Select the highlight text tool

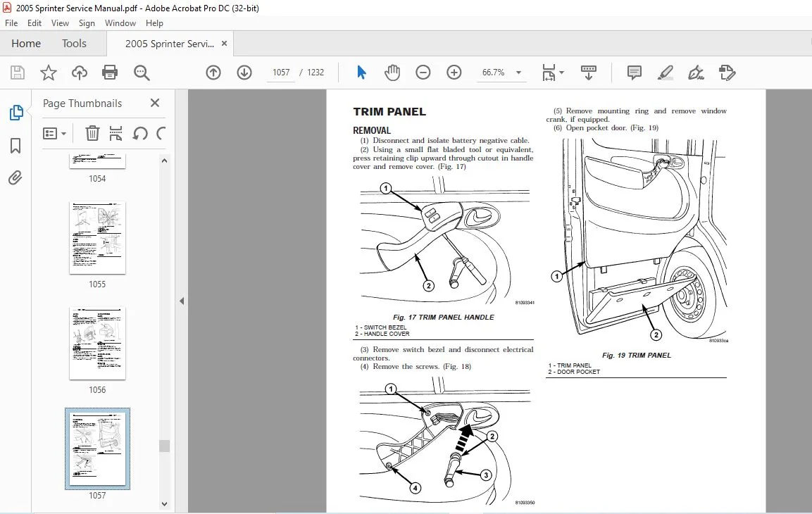tap(665, 73)
